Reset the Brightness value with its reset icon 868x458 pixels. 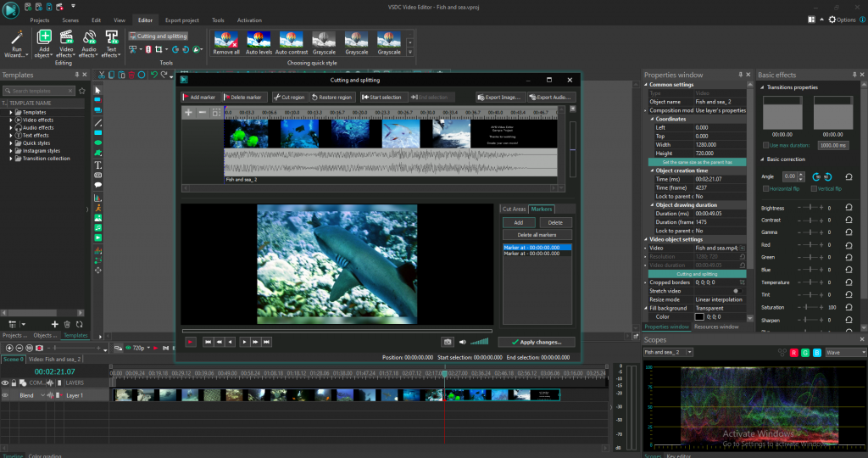[849, 208]
